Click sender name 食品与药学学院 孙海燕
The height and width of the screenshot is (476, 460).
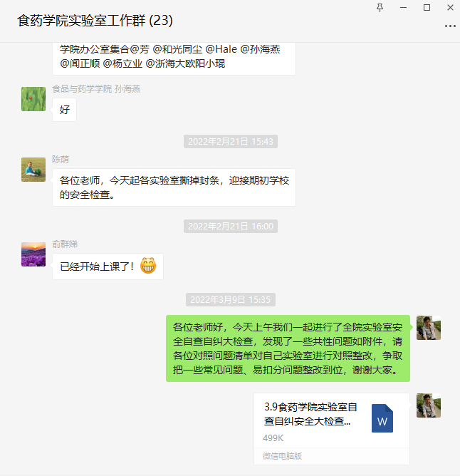[96, 89]
